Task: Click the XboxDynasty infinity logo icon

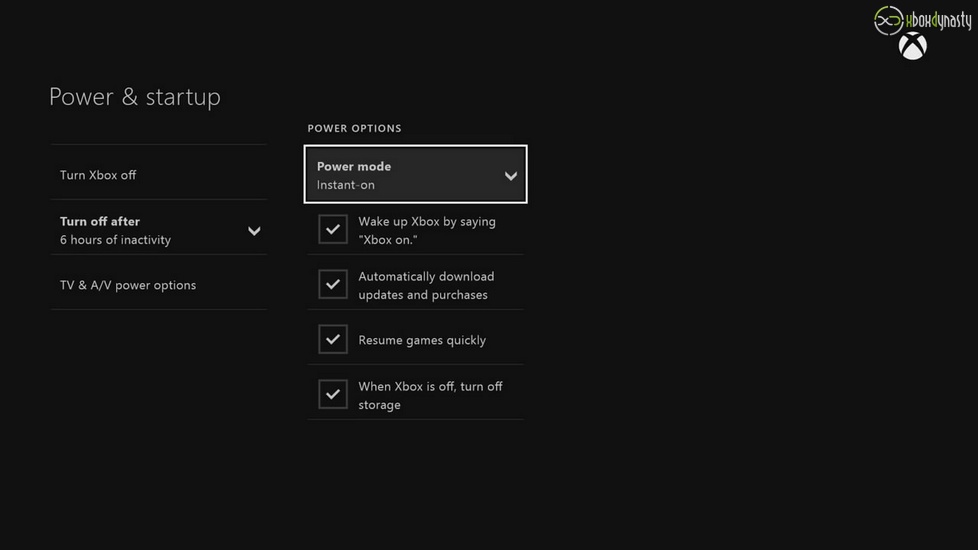Action: click(x=888, y=20)
